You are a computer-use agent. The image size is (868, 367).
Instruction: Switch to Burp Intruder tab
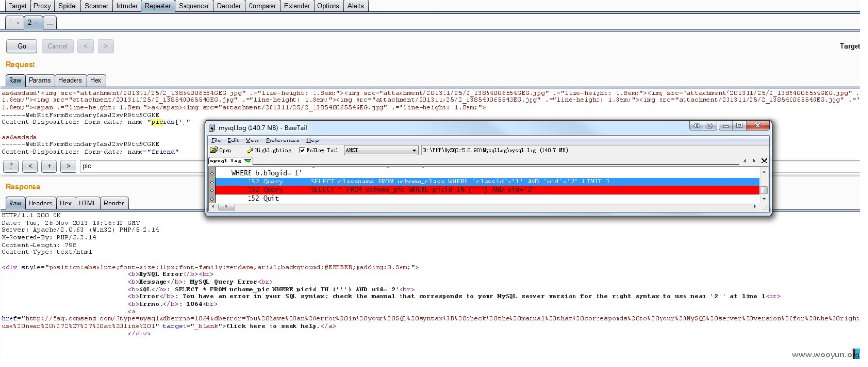pos(127,6)
